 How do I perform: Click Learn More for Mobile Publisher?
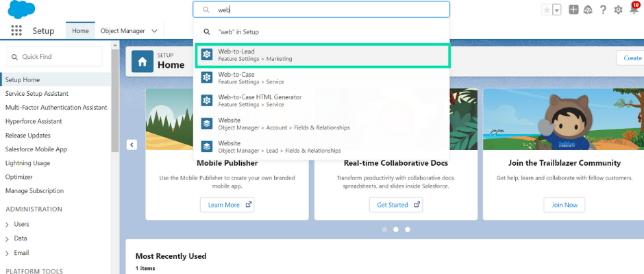point(227,205)
